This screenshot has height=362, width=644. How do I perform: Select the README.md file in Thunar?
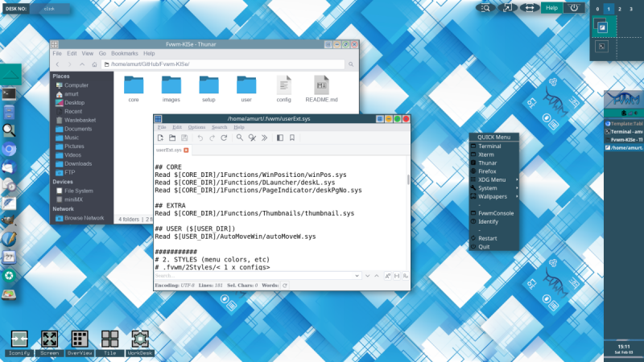pyautogui.click(x=321, y=89)
